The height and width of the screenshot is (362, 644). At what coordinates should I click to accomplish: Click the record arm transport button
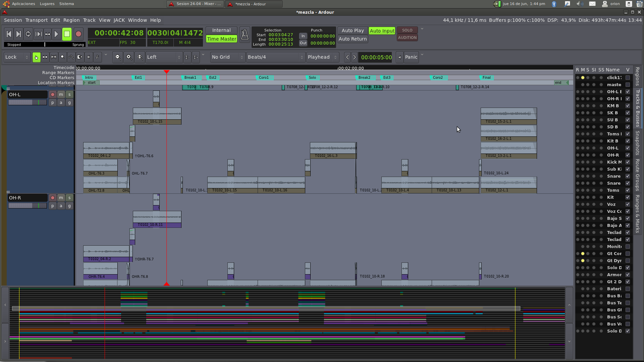(78, 34)
